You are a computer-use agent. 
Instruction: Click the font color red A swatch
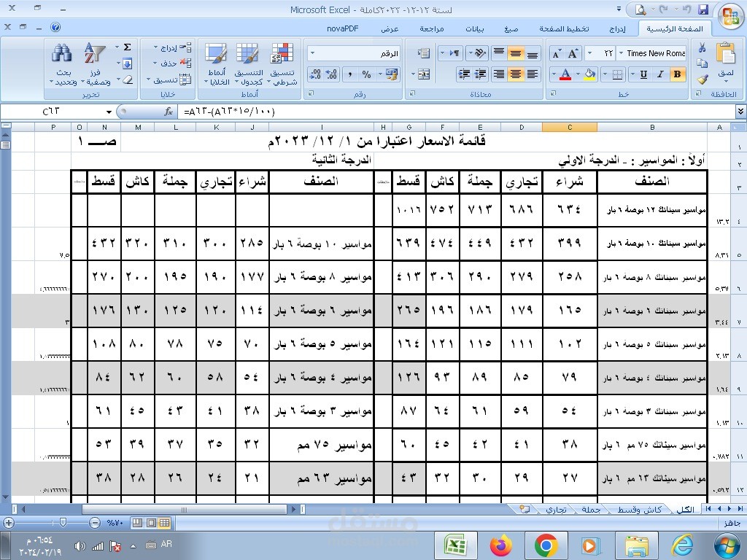pyautogui.click(x=565, y=74)
